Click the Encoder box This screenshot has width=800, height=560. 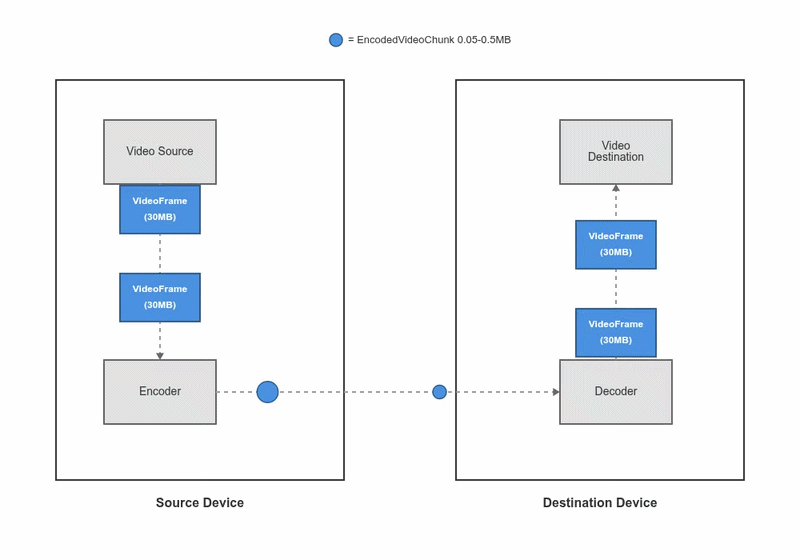pyautogui.click(x=160, y=392)
